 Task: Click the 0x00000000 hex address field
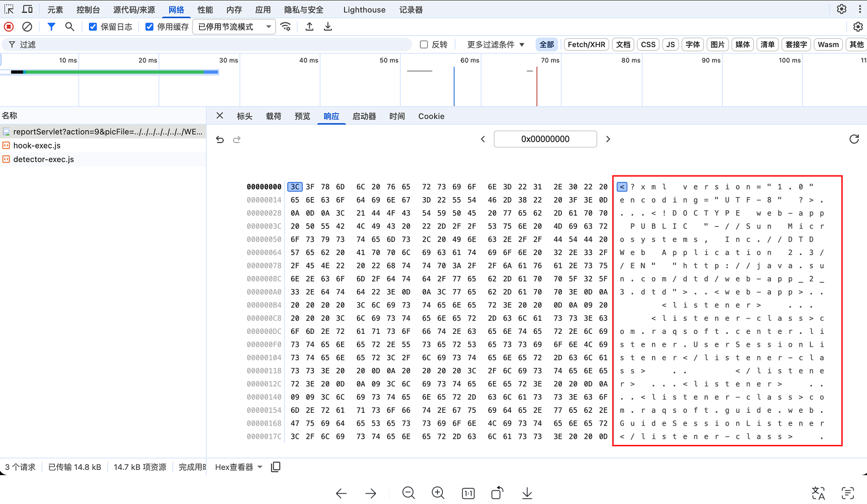click(545, 139)
